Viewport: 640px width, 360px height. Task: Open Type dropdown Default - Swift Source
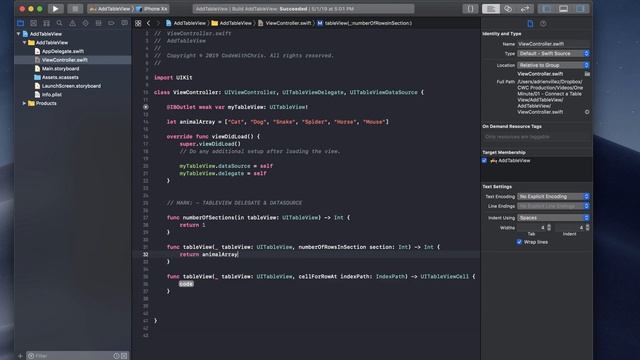(553, 53)
